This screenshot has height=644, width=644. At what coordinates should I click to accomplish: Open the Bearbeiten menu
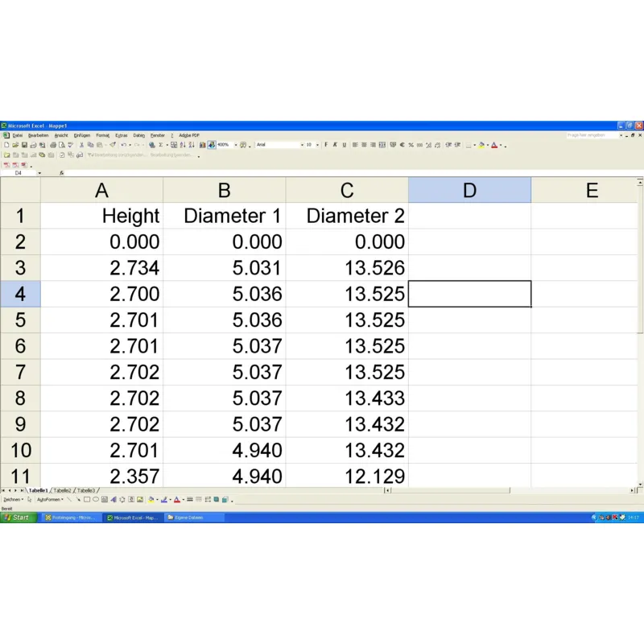(x=38, y=135)
